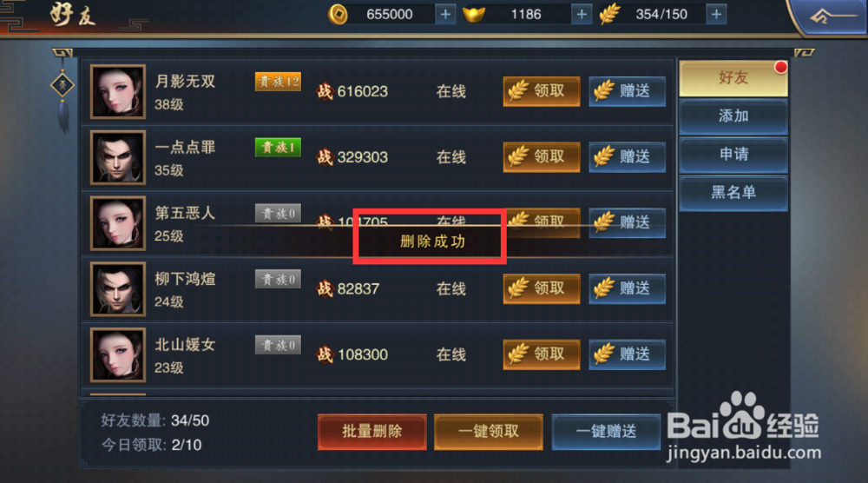The image size is (868, 483).
Task: Tap the plus icon beside stamina 354/150
Action: [x=716, y=15]
